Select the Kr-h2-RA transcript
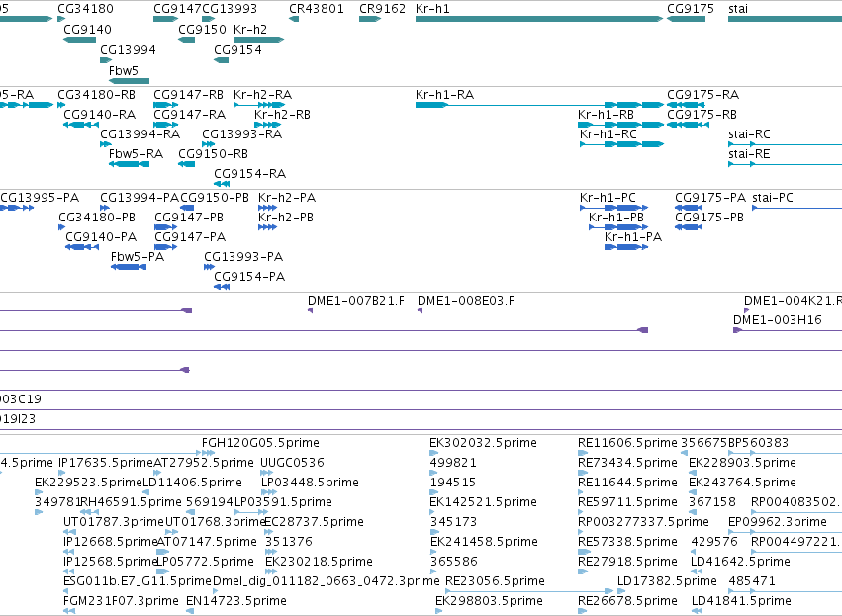The image size is (842, 616). pyautogui.click(x=259, y=105)
